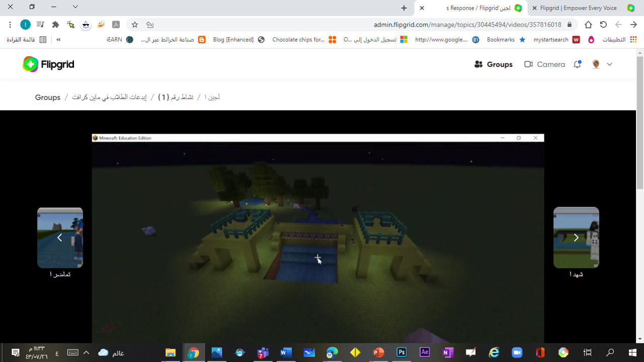Go to the browser home page
Viewport: 644px width, 362px height.
click(x=588, y=25)
